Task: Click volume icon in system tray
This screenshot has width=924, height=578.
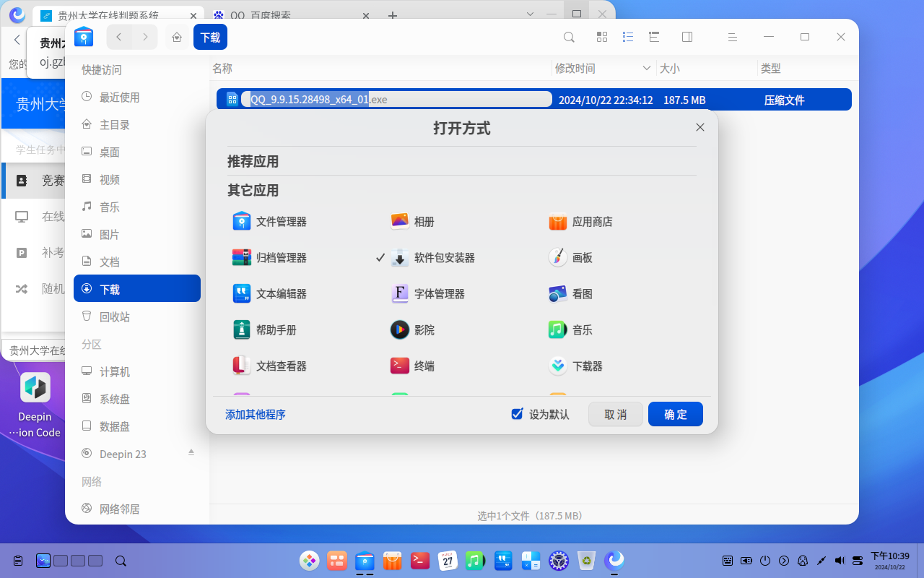Action: tap(840, 560)
